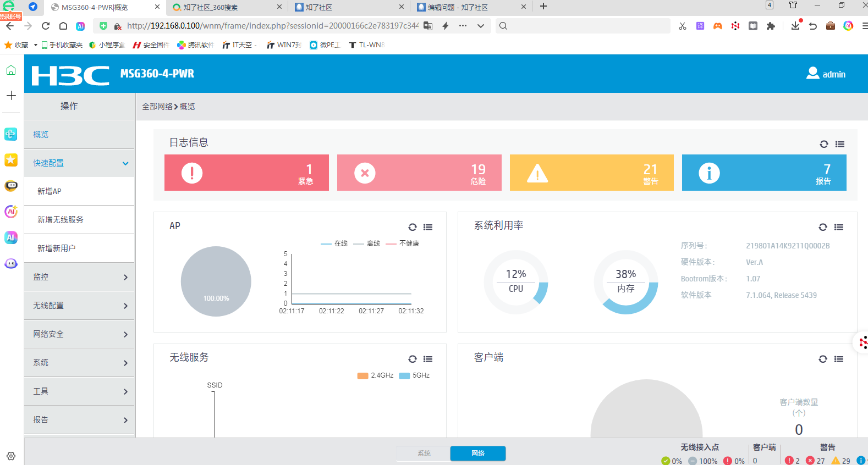Select the 新增AP menu item
The width and height of the screenshot is (868, 465).
(50, 191)
